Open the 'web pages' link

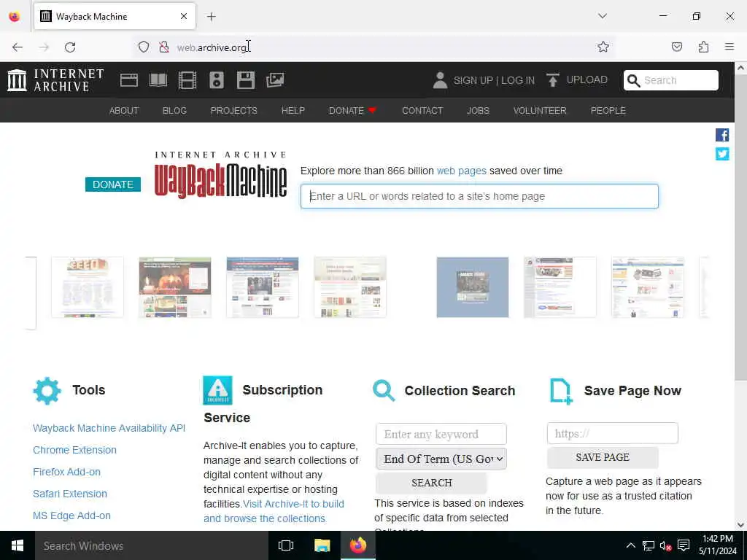462,171
